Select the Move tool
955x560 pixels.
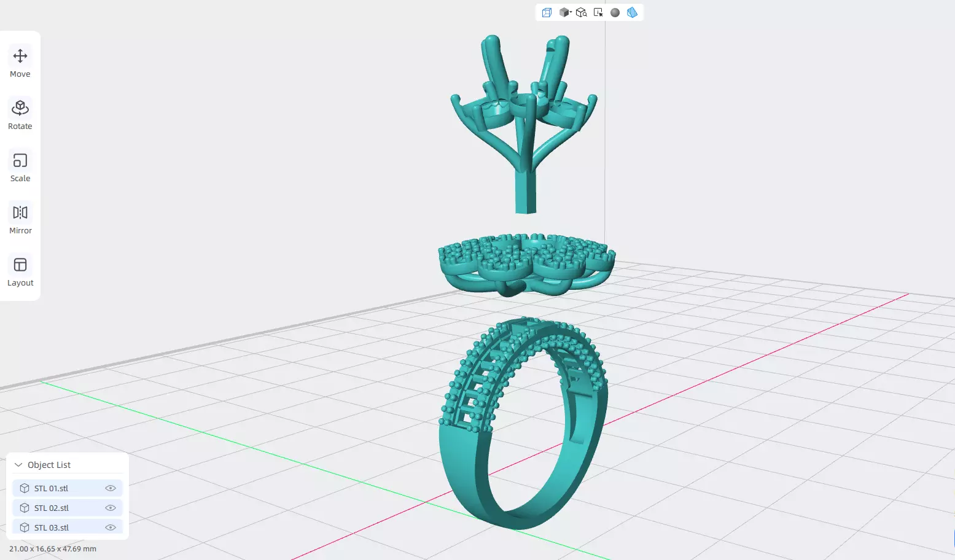click(20, 63)
